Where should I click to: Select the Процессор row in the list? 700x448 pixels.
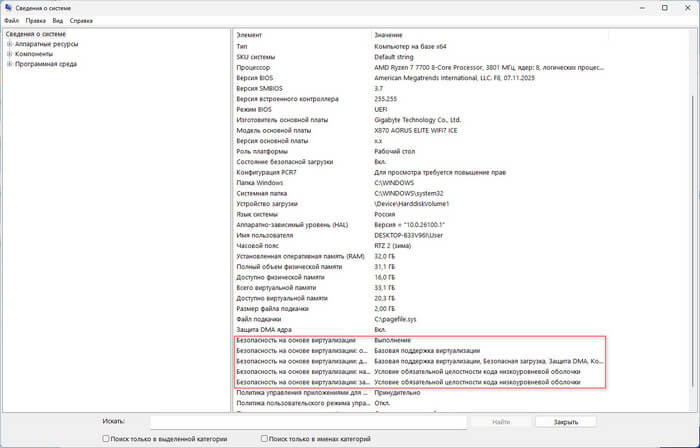(300, 67)
